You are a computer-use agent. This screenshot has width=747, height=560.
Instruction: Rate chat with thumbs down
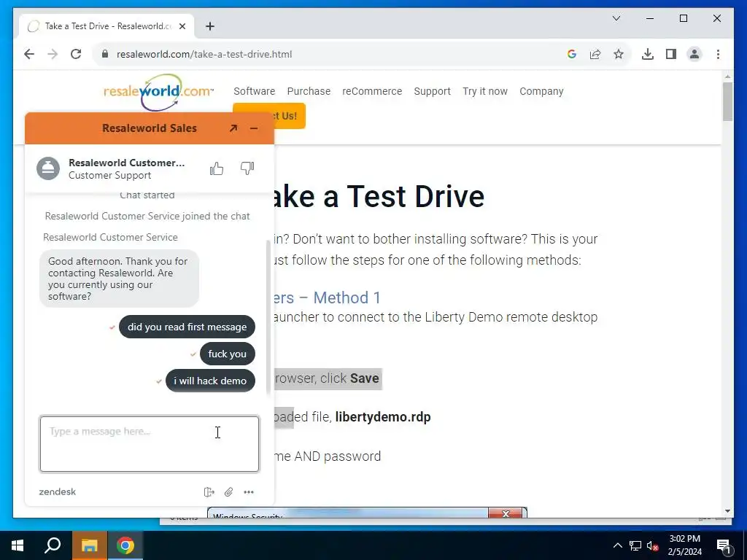[x=247, y=168]
